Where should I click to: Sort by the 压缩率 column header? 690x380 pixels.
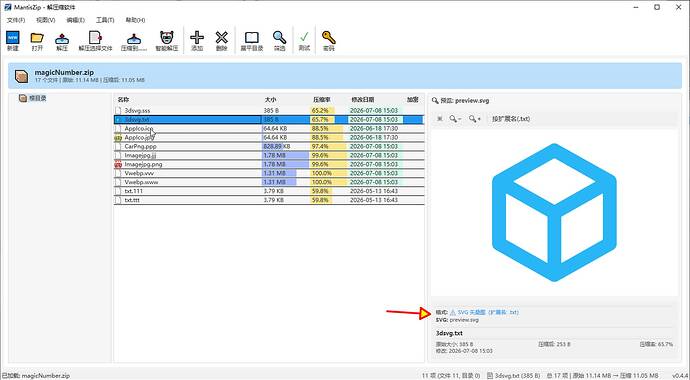coord(322,100)
